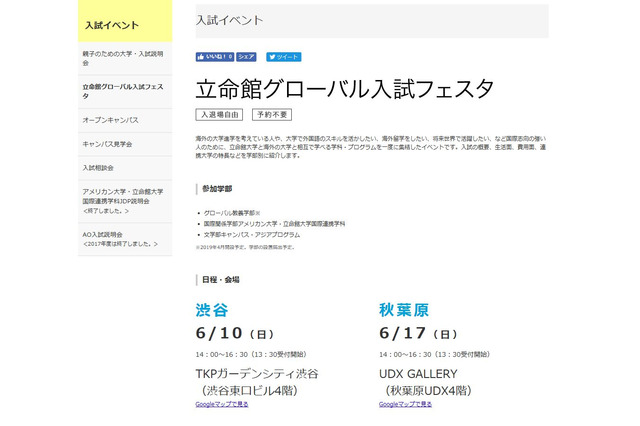640x426 pixels.
Task: Click time 14:00〜16:30 under 秋葉原
Action: pos(405,354)
